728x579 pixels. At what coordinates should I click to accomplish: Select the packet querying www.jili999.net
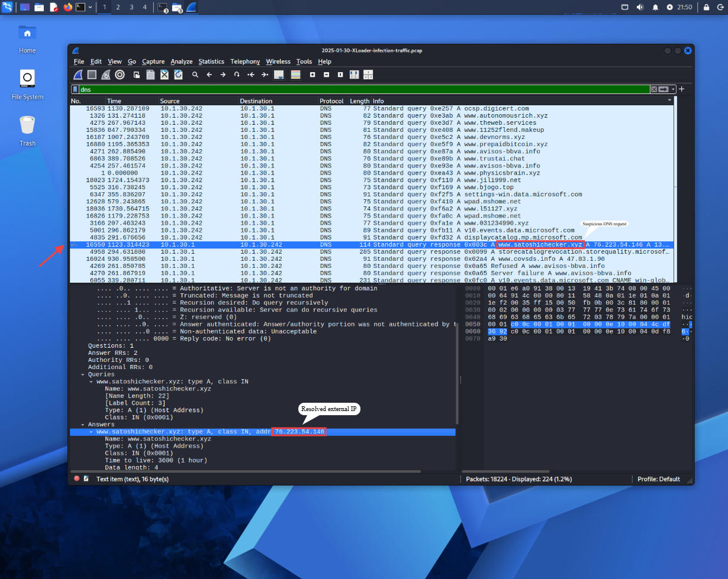pos(373,180)
